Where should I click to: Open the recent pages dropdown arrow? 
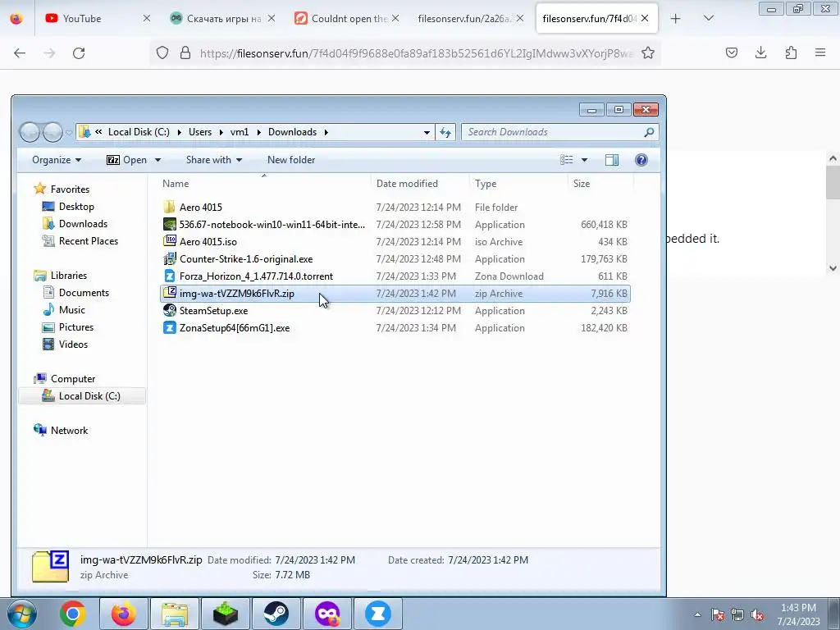pos(69,132)
